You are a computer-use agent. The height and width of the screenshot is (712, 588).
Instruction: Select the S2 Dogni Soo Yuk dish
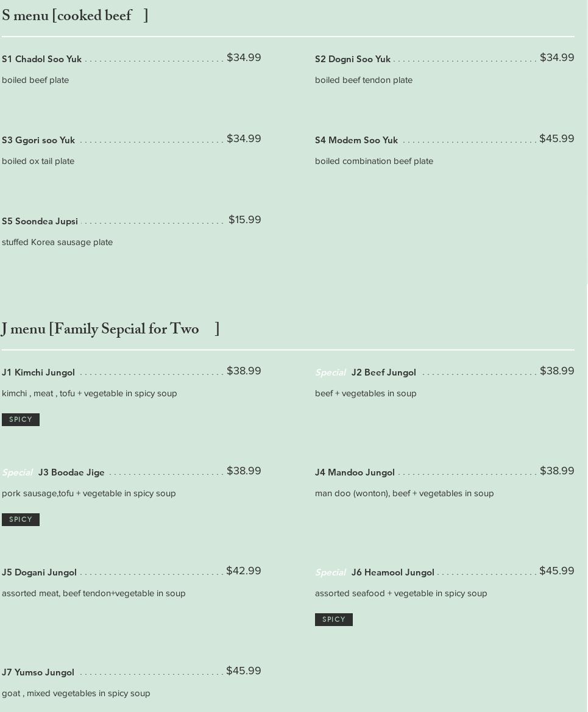(x=352, y=59)
